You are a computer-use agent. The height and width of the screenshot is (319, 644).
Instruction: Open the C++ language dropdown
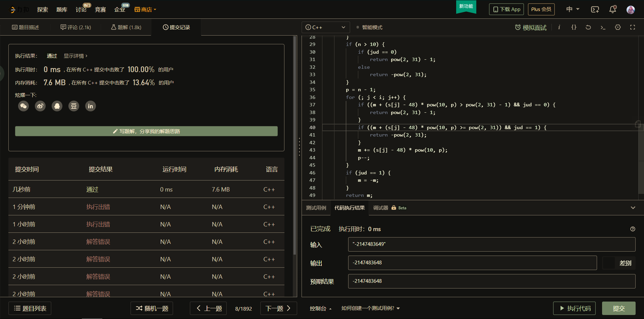325,27
